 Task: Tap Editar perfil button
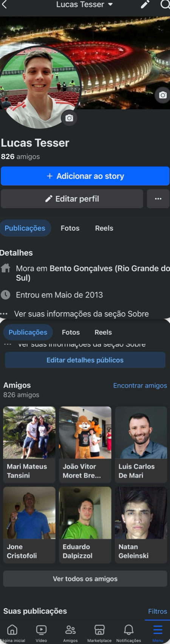(x=72, y=199)
